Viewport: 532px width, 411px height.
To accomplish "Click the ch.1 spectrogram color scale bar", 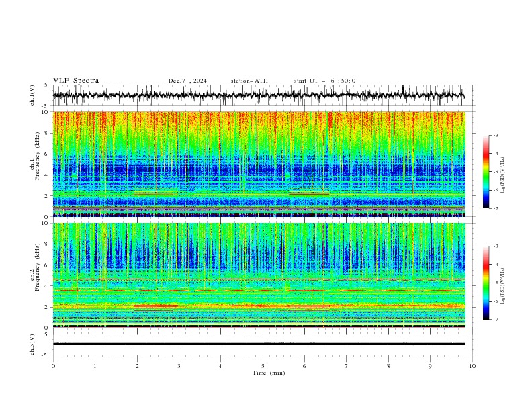I will 486,172.
